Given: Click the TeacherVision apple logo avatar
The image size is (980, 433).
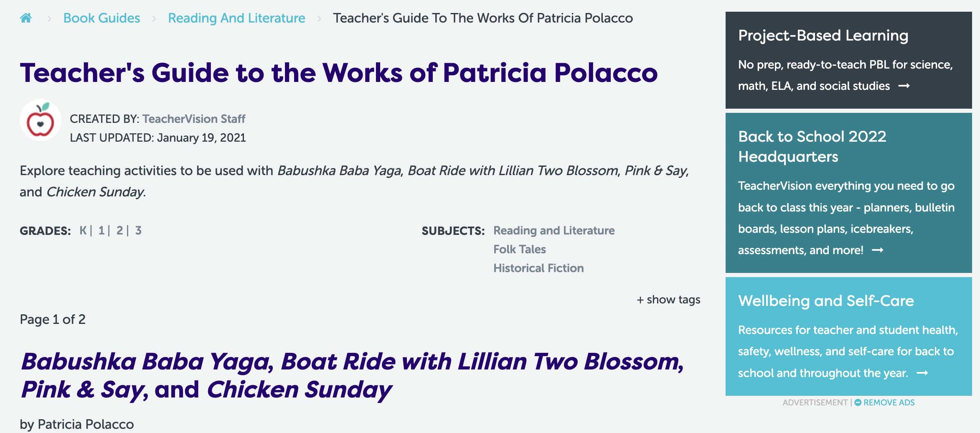Looking at the screenshot, I should tap(41, 120).
